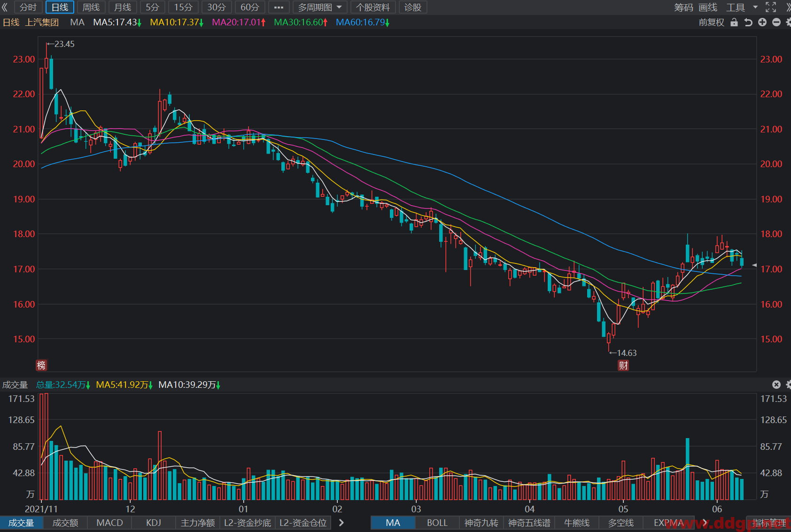Screen dimensions: 791x532
Task: Select L2-资金仓位 indicator tab
Action: tap(303, 523)
